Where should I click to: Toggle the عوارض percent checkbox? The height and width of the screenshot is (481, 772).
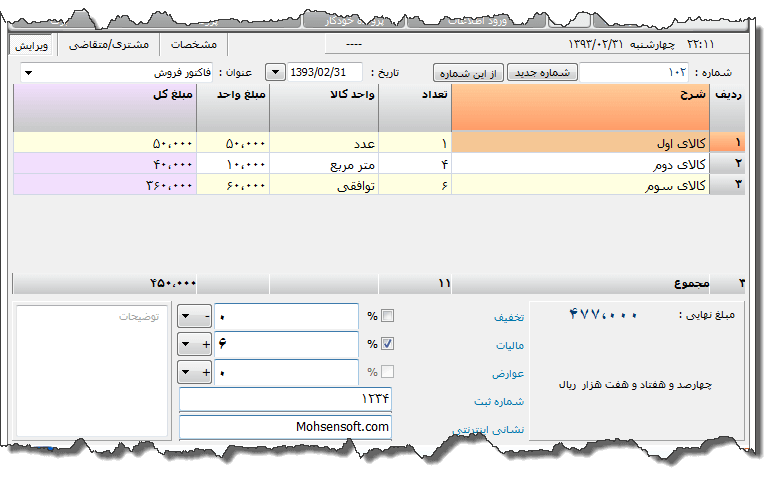click(x=388, y=372)
